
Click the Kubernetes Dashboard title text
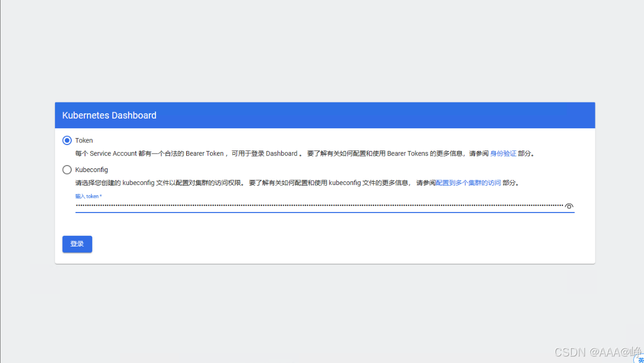109,115
